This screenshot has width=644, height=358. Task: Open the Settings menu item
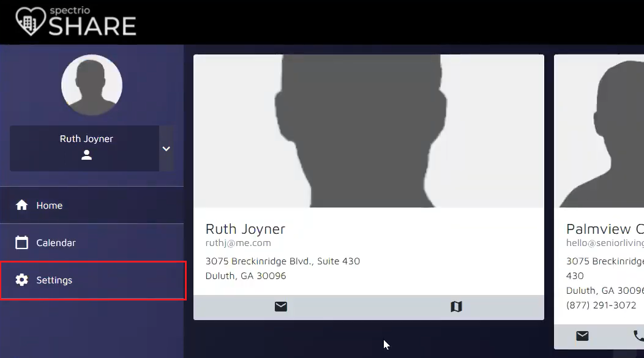click(x=54, y=280)
